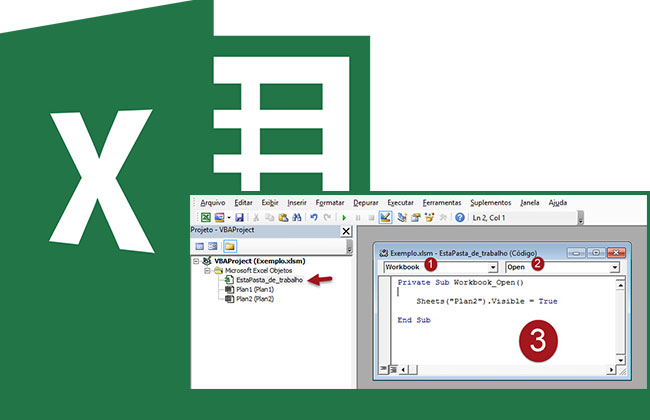
Task: Open the Workbook object dropdown
Action: click(492, 267)
